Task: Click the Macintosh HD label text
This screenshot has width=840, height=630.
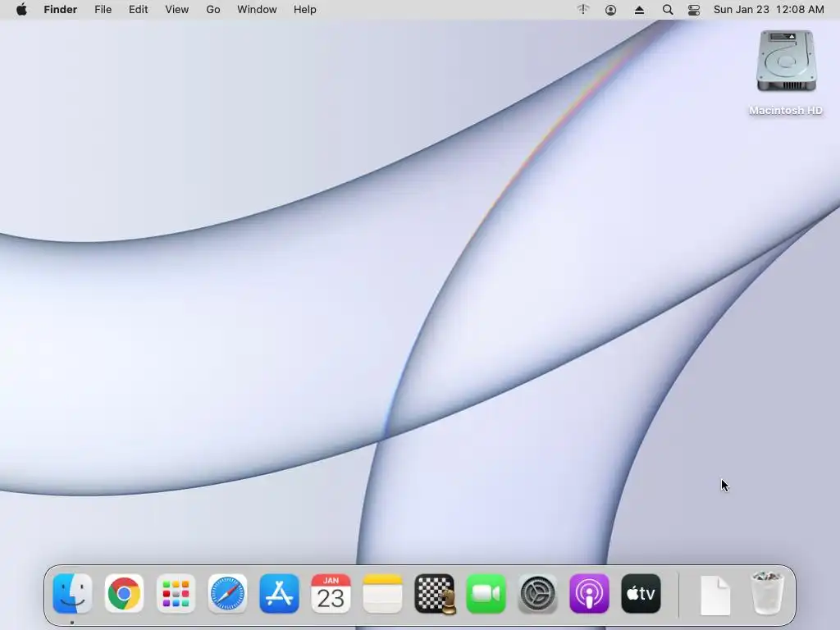Action: [x=786, y=111]
